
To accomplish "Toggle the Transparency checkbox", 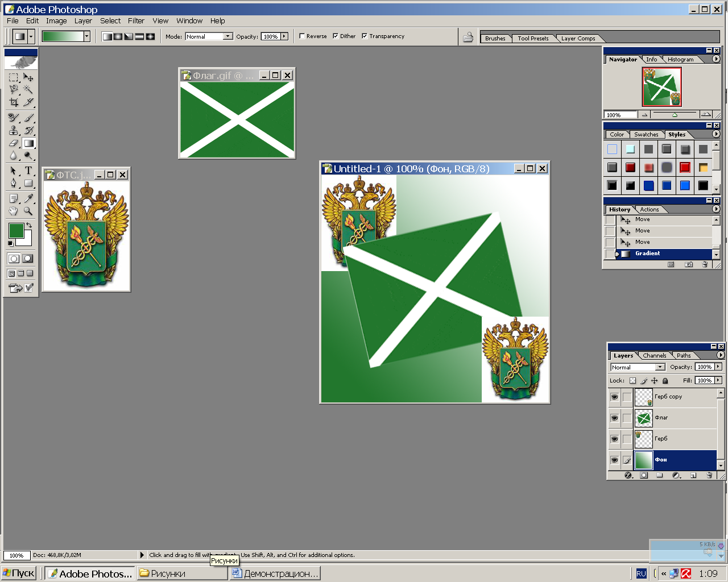I will click(x=365, y=36).
